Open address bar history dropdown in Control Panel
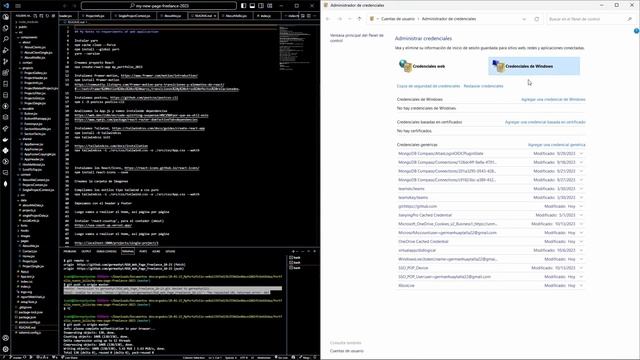The width and height of the screenshot is (640, 360). pyautogui.click(x=524, y=19)
